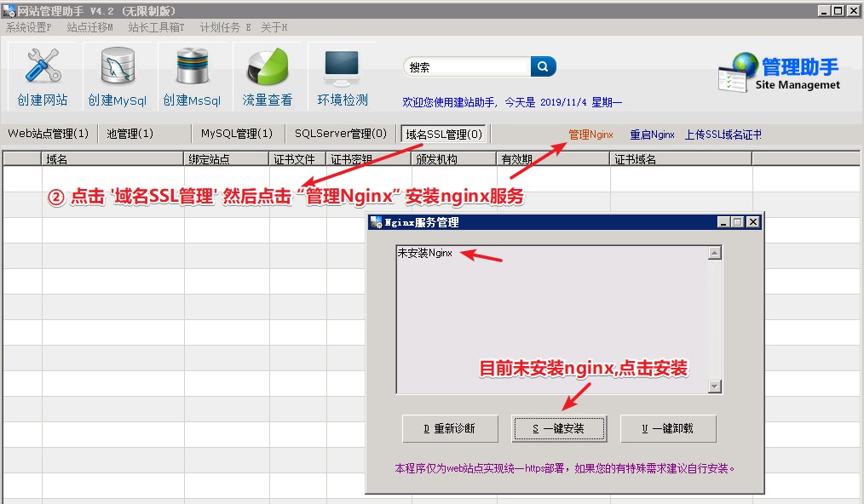Select the 域名SSL管理 tab
This screenshot has height=504, width=864.
[444, 135]
